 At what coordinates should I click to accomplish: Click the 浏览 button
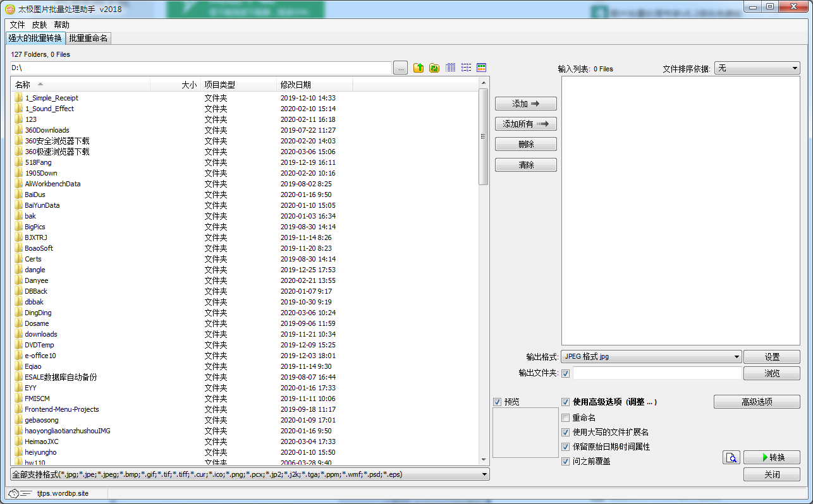[772, 373]
